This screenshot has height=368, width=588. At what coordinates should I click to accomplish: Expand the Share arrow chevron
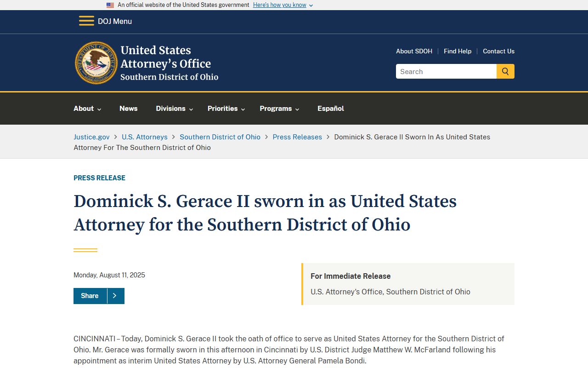pos(115,296)
